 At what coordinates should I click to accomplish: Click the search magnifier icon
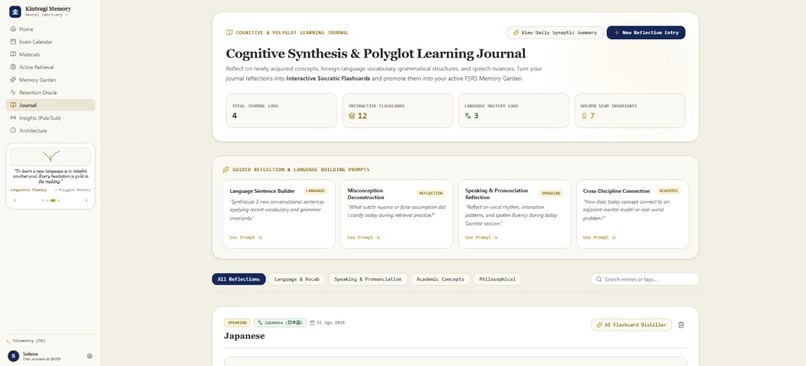click(x=599, y=279)
